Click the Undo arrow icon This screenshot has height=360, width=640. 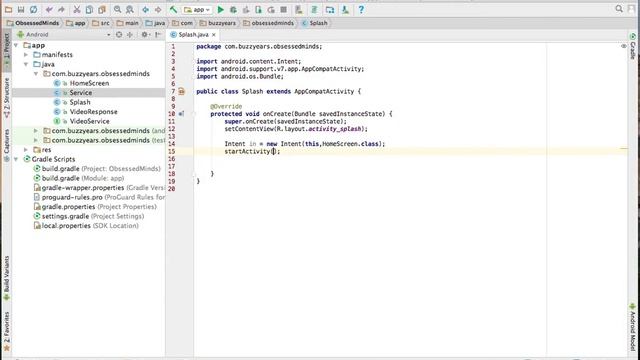pos(49,9)
